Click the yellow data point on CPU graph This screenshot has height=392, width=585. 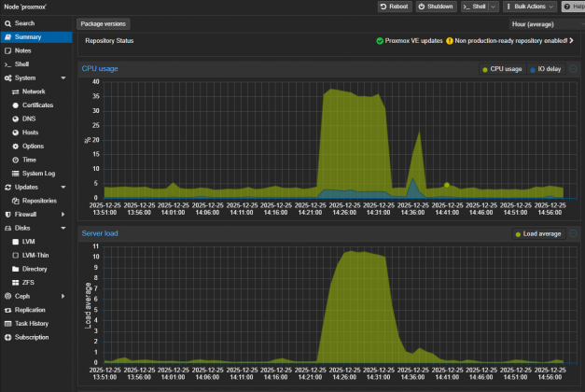(x=447, y=185)
